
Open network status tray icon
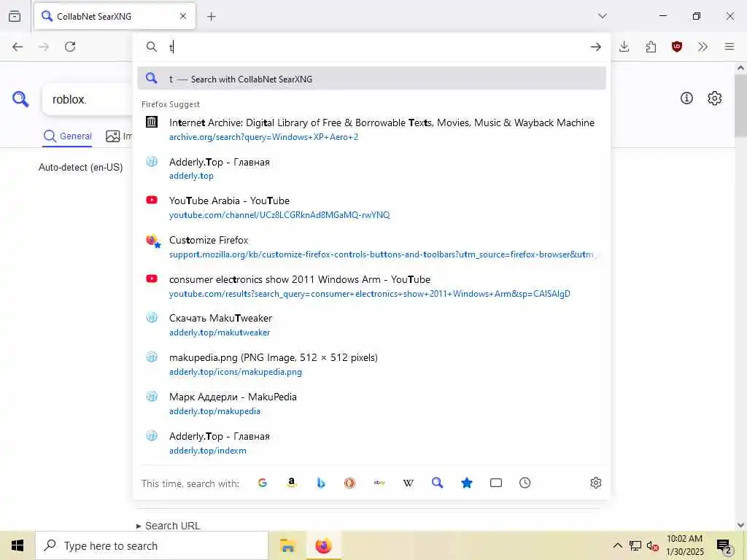click(635, 545)
